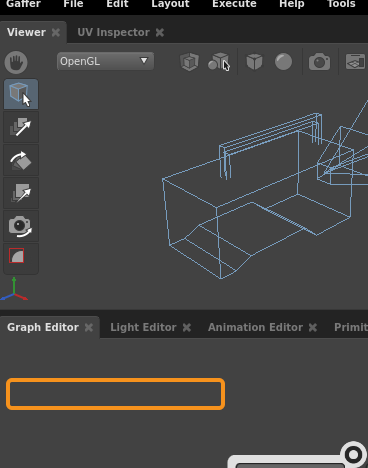This screenshot has height=468, width=368.
Task: Open the OpenGL renderer dropdown
Action: point(105,61)
